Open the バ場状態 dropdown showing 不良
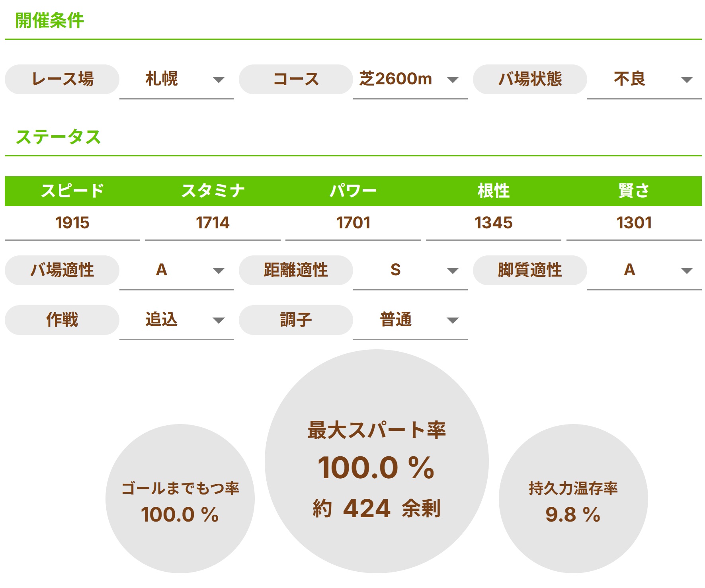This screenshot has width=705, height=588. [644, 80]
